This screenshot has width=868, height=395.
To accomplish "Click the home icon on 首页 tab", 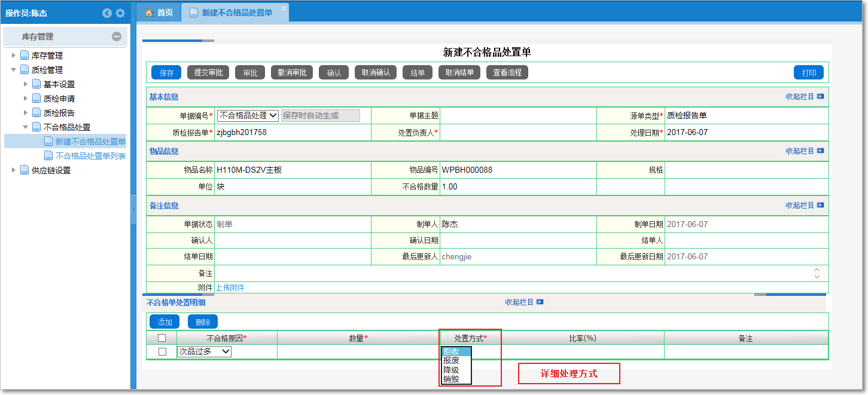I will pos(150,13).
